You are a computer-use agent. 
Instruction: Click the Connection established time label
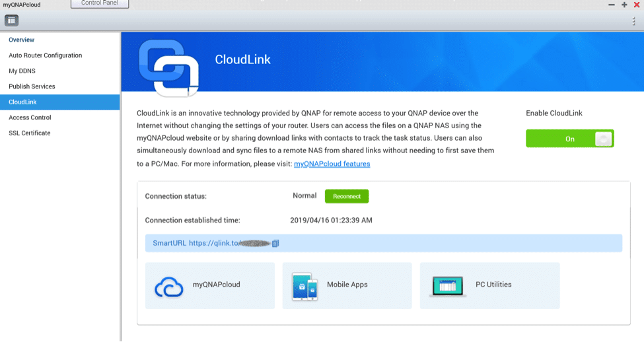pyautogui.click(x=193, y=221)
